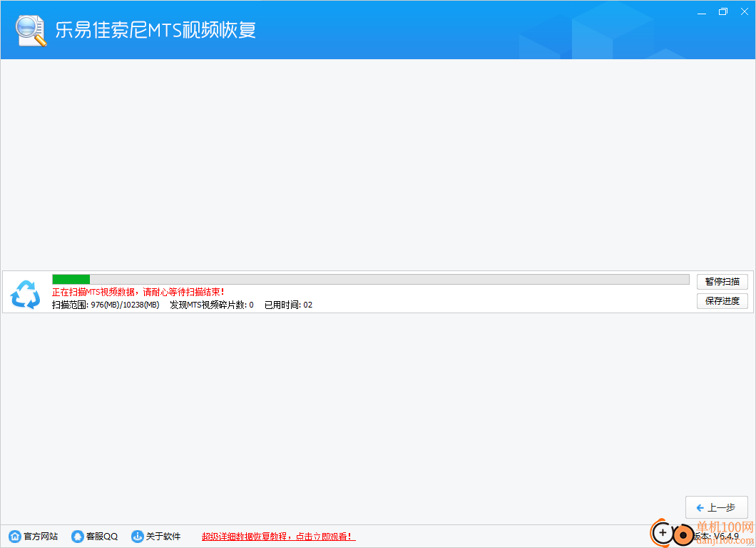Open the 官方网站 link text
The width and height of the screenshot is (756, 548).
(41, 537)
